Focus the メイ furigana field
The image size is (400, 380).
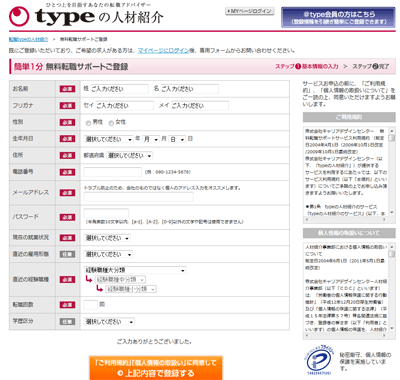click(x=200, y=106)
